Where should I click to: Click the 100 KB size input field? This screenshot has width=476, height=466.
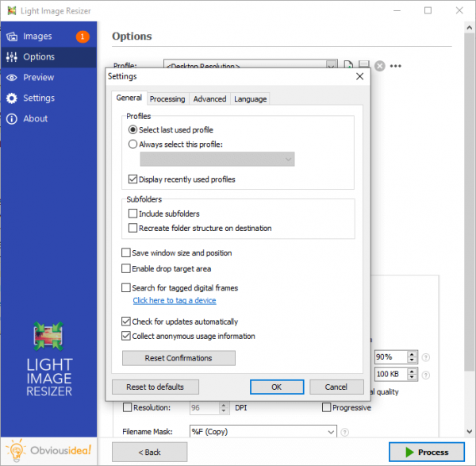click(391, 374)
